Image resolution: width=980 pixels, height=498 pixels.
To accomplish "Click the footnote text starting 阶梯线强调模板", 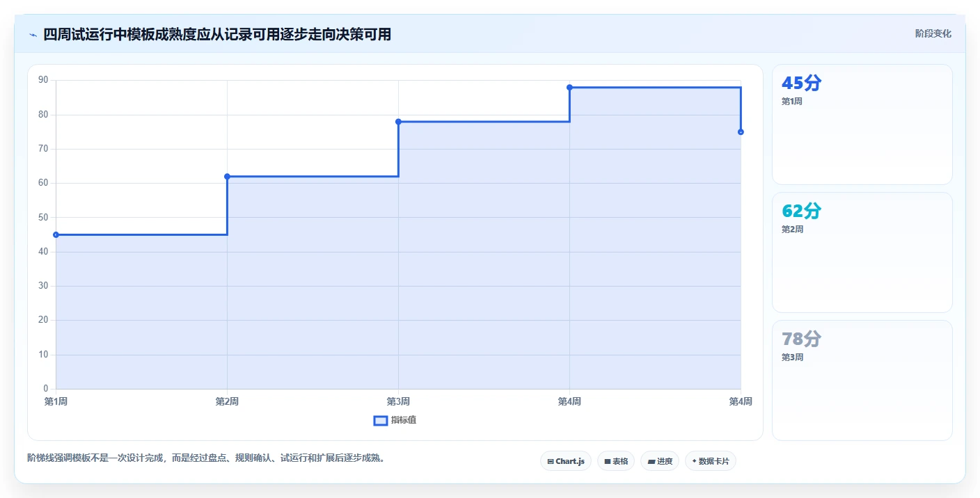I will pos(206,458).
